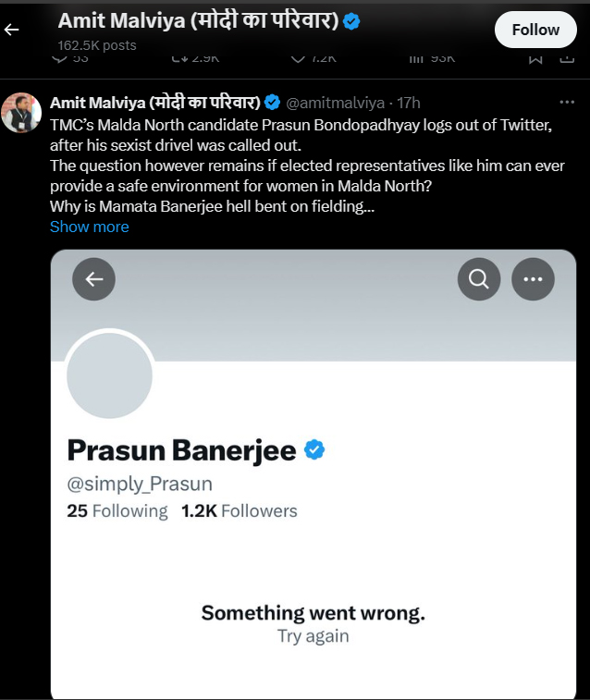The width and height of the screenshot is (590, 700).
Task: Click the verified badge in the page header
Action: click(x=351, y=21)
